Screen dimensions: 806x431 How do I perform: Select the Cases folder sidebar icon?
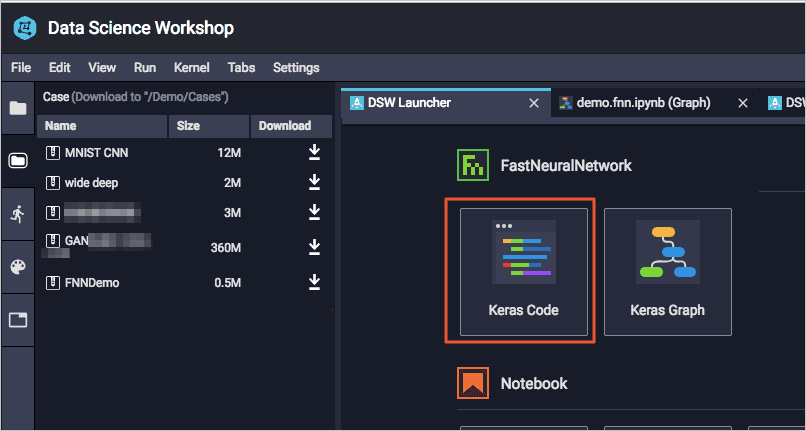[x=18, y=161]
